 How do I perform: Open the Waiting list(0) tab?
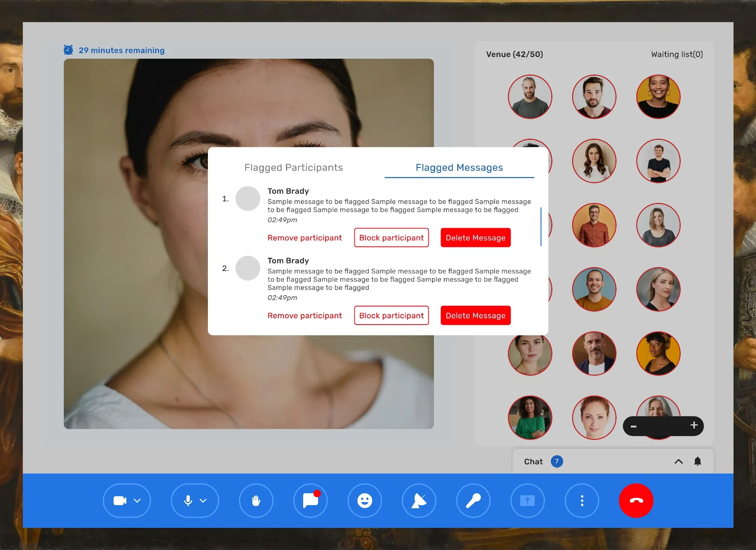point(677,54)
